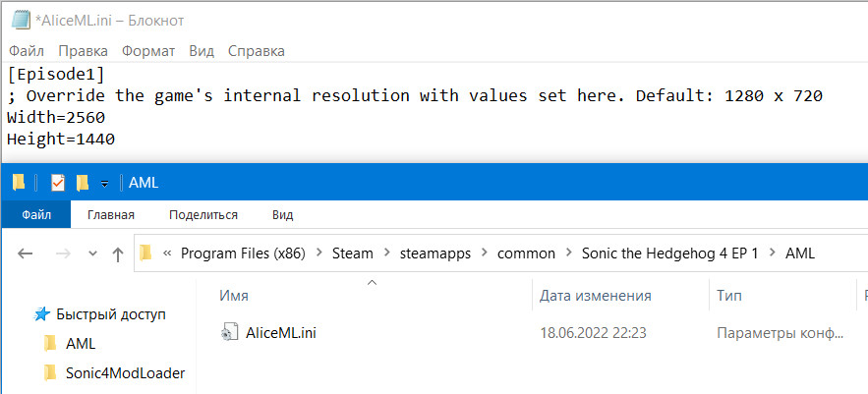The width and height of the screenshot is (868, 394).
Task: Click the AliceML.ini file icon
Action: click(x=228, y=333)
